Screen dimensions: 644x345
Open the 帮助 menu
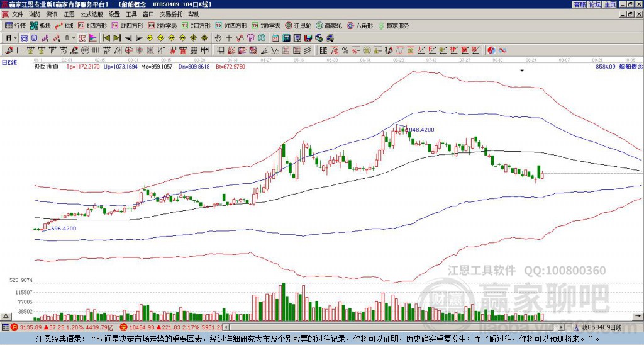point(194,14)
